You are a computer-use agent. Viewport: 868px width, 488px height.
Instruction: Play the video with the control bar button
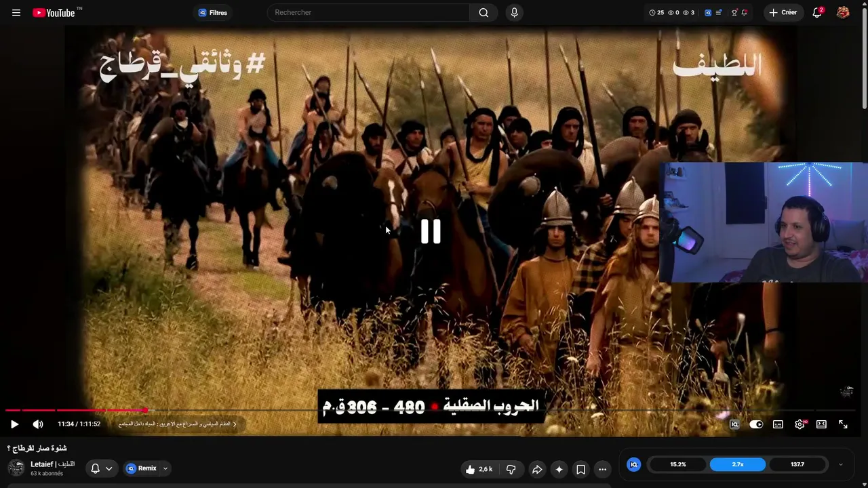(15, 424)
